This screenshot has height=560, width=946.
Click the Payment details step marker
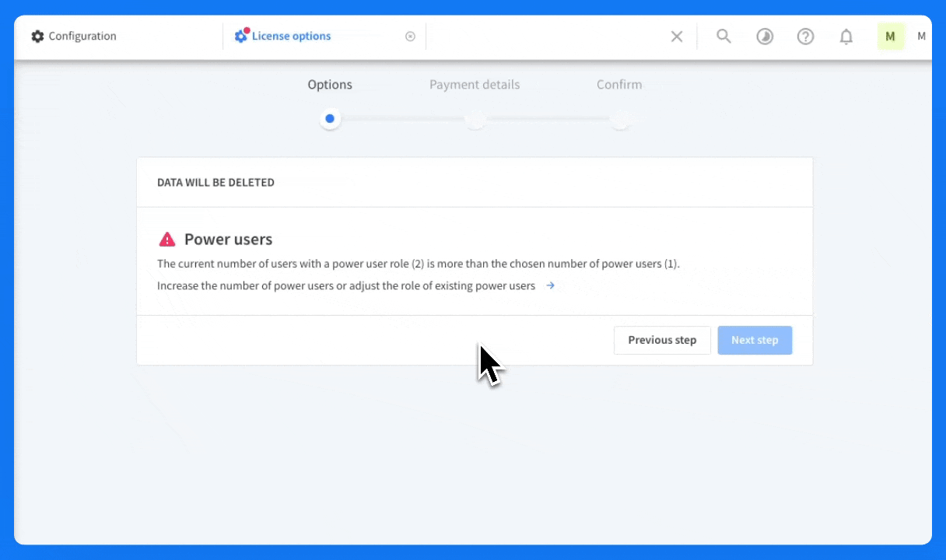(475, 119)
